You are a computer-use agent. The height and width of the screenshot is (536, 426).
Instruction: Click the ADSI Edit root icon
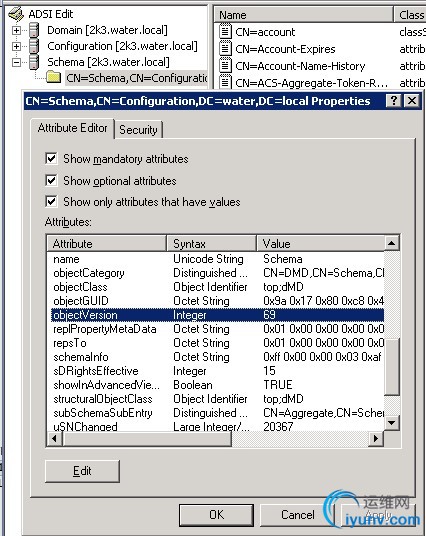point(16,14)
